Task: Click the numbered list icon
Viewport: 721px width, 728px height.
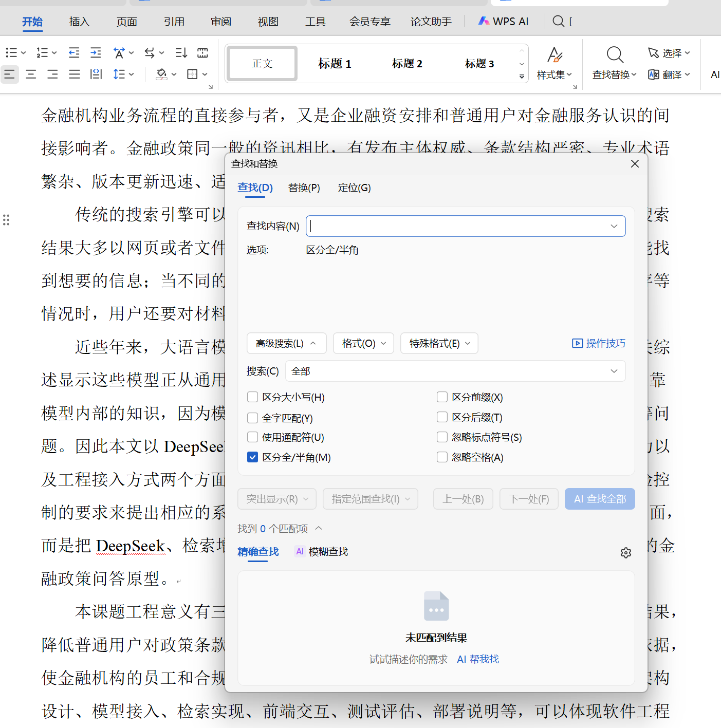Action: pos(42,52)
